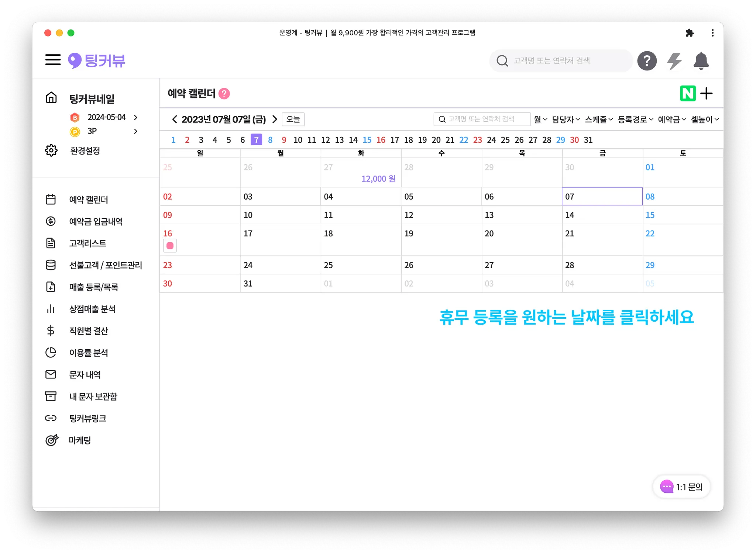Expand the 2024-05-04 subscription chevron
The width and height of the screenshot is (756, 554).
point(135,117)
